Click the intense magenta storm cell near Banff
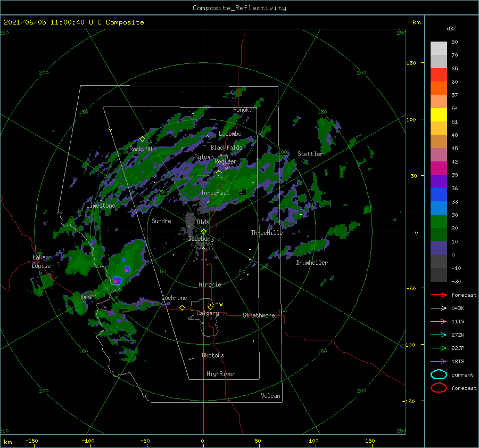The width and height of the screenshot is (479, 448). 117,280
